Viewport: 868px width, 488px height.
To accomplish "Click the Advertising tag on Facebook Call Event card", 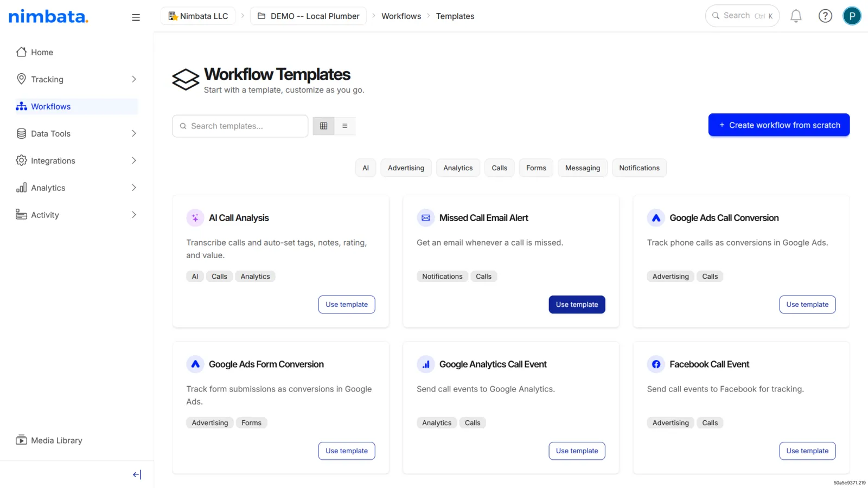I will [671, 423].
